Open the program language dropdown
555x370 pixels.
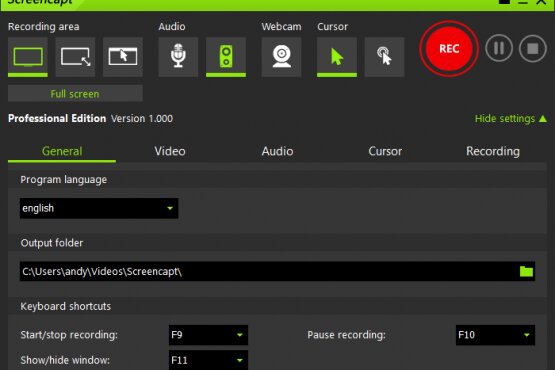(x=99, y=208)
